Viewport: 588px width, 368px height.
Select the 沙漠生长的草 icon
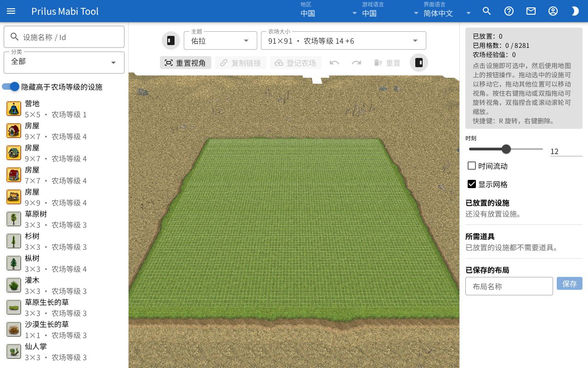(14, 329)
